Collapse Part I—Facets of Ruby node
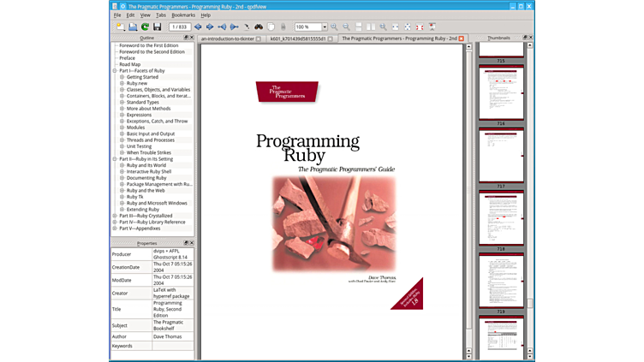Screen dimensions: 644x362 [x=115, y=70]
